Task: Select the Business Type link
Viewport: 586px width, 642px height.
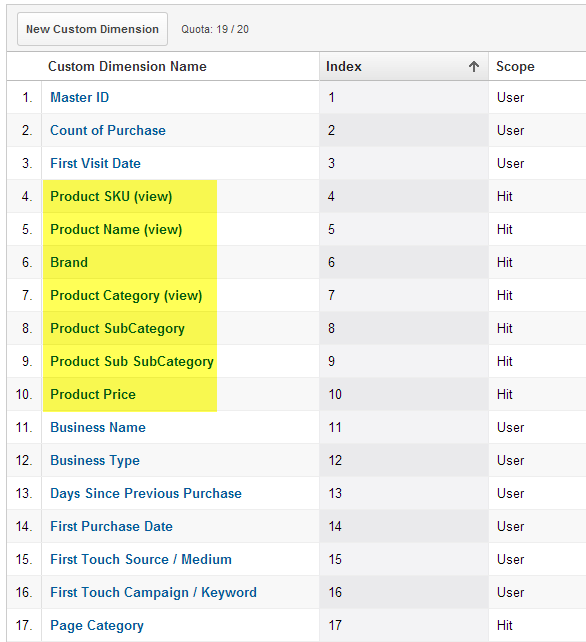Action: pos(95,460)
